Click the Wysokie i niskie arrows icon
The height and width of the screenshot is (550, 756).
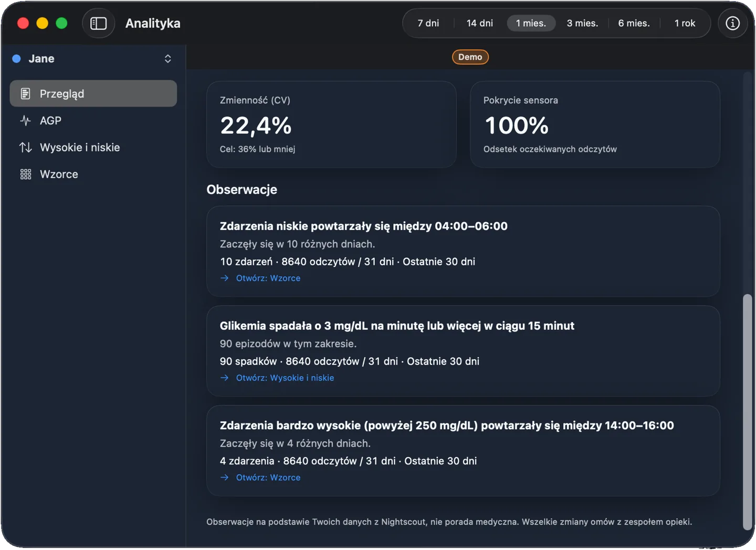(25, 147)
